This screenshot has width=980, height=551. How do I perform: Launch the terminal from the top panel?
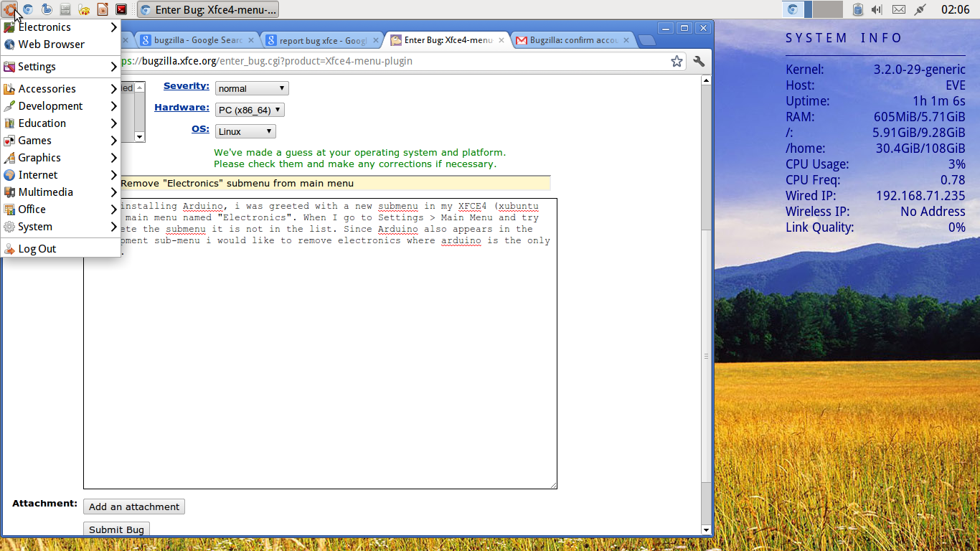121,9
